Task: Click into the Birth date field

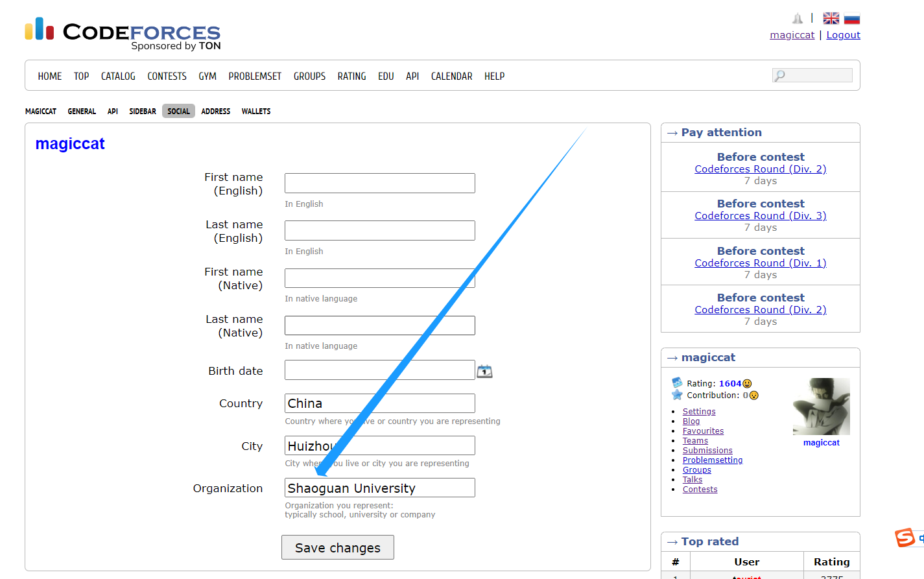Action: pos(380,370)
